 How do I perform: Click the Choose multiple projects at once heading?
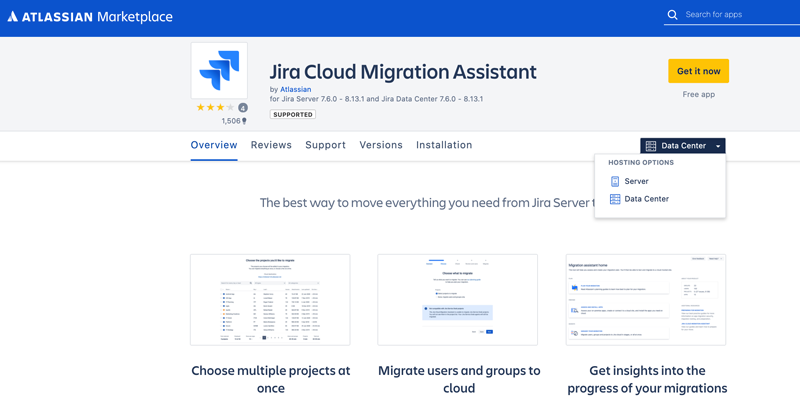pos(270,379)
